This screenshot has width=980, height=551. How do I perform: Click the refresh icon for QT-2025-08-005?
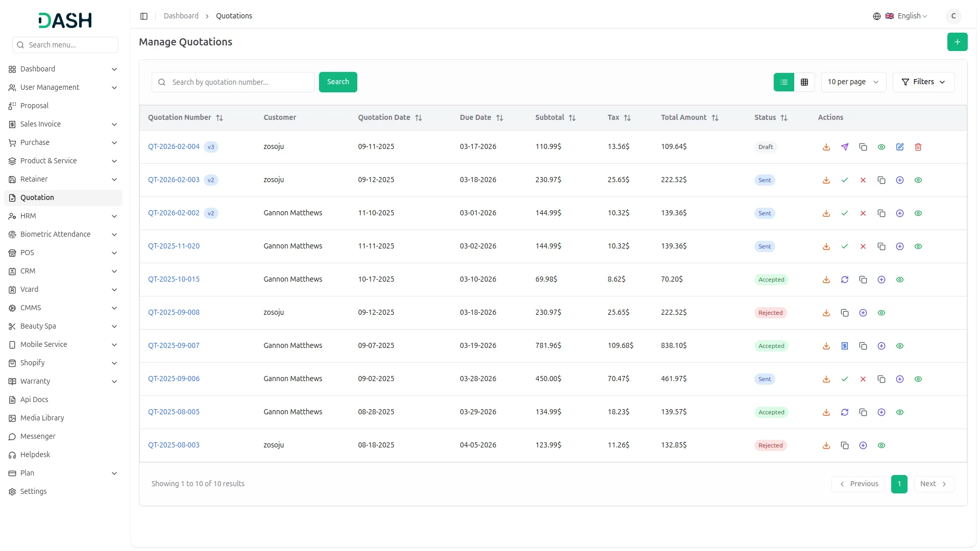(844, 412)
